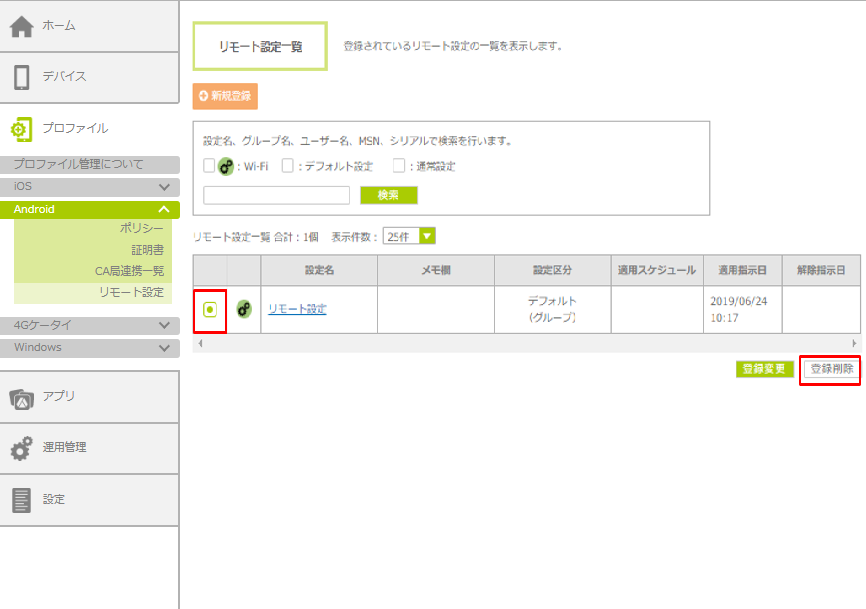
Task: Expand the 4Gケータイ section
Action: point(164,325)
